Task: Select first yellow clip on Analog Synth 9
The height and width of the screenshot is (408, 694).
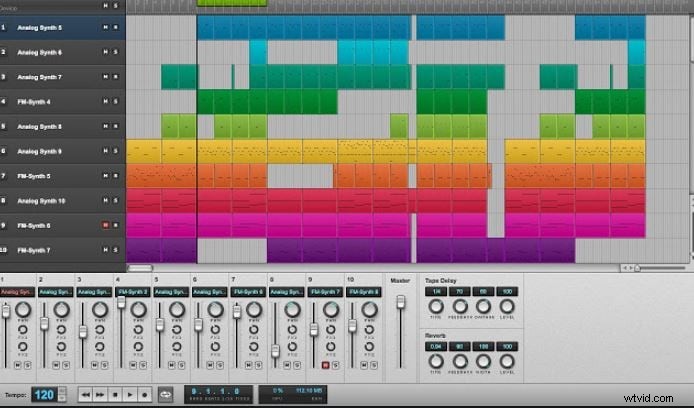Action: [x=144, y=151]
